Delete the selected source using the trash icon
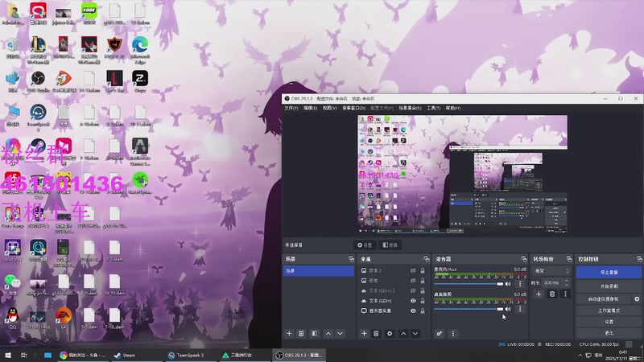 coord(376,334)
